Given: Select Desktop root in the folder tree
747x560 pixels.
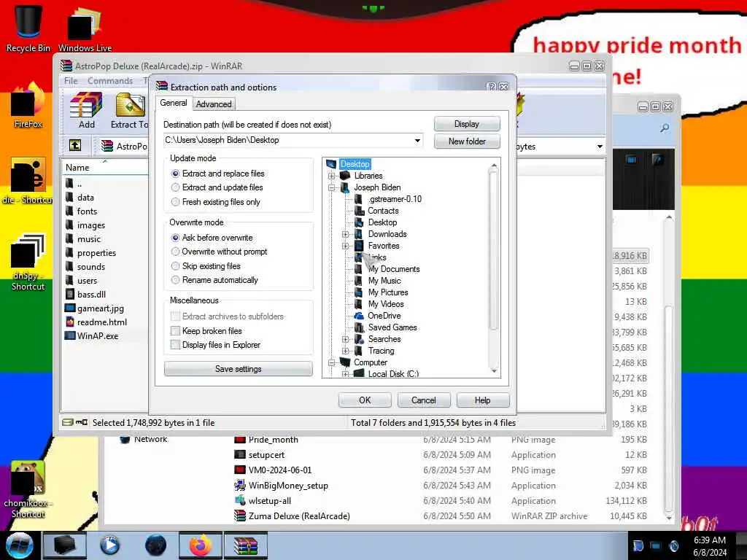Looking at the screenshot, I should pos(355,164).
